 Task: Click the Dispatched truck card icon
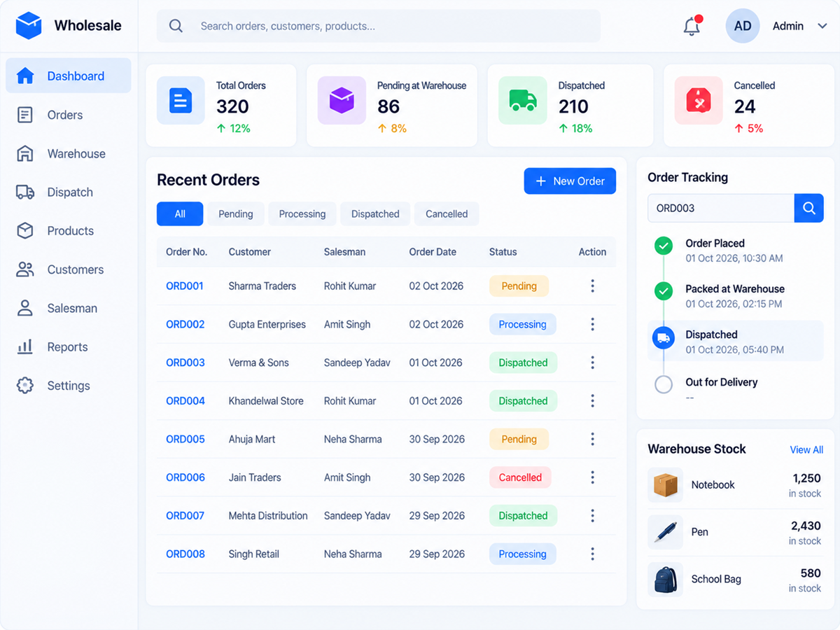click(x=522, y=101)
